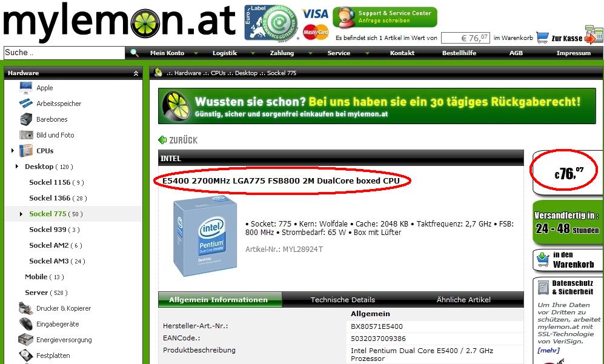
Task: Expand the Mein Konto dropdown arrow
Action: pyautogui.click(x=196, y=53)
